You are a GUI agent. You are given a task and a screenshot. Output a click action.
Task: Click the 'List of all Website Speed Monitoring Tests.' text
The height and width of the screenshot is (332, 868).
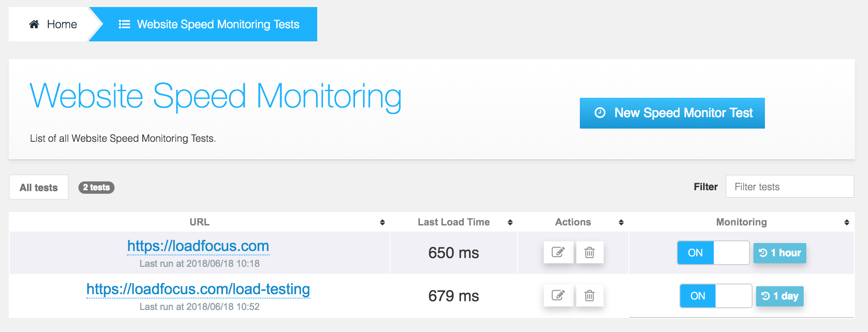click(123, 138)
